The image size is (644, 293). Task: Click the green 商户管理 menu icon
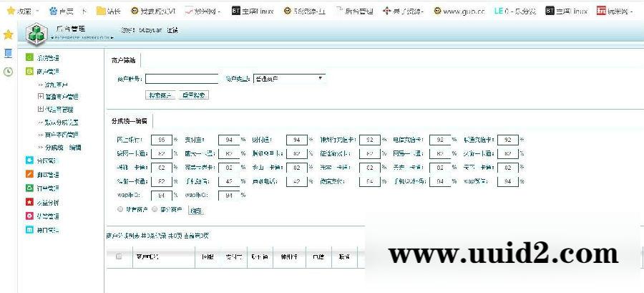[29, 71]
